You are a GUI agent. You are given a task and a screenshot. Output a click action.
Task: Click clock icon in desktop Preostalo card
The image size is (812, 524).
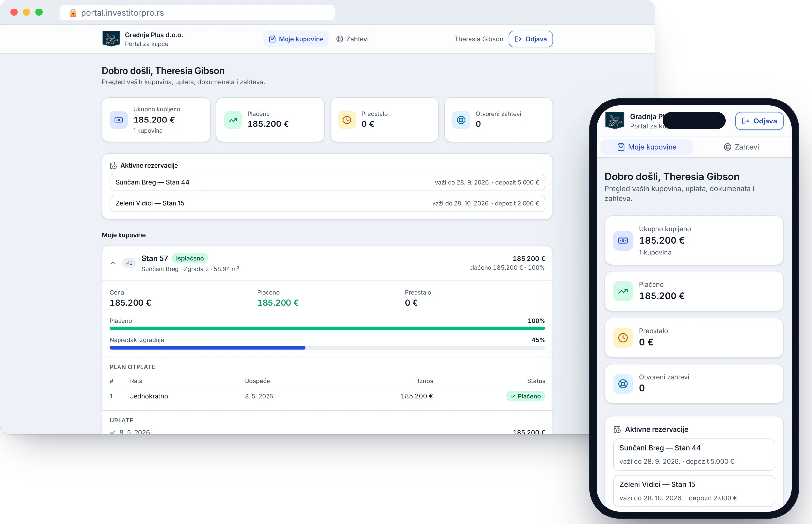point(347,120)
